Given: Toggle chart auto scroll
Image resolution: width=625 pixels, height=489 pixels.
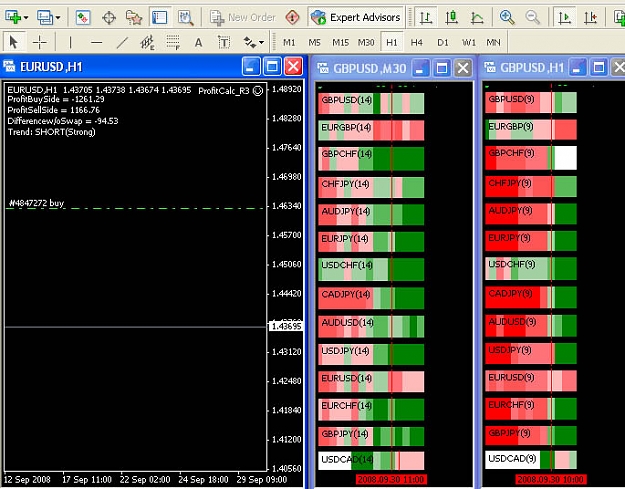Looking at the screenshot, I should click(x=565, y=17).
